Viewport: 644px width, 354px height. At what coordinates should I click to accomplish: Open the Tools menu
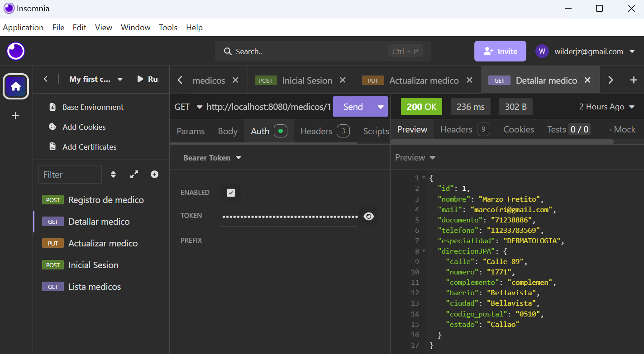168,28
